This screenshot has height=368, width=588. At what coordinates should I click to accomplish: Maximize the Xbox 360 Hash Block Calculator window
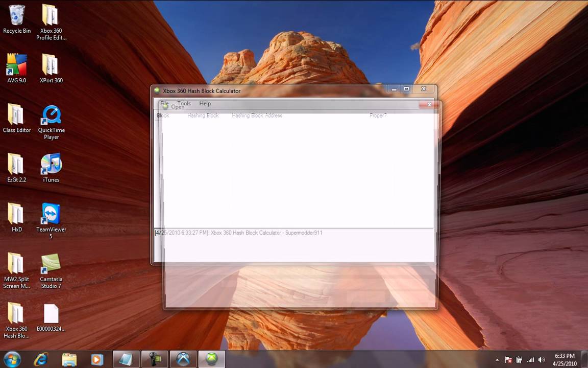pyautogui.click(x=406, y=89)
